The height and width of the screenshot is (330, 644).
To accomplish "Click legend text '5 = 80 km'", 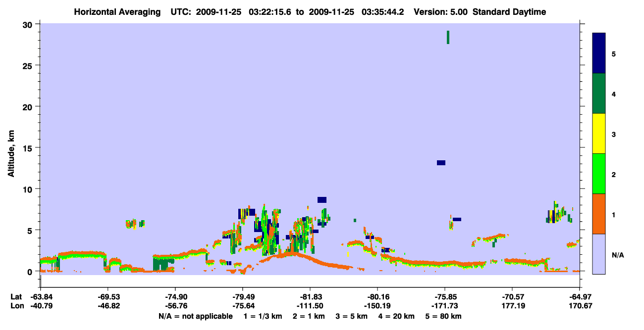I will coord(444,316).
